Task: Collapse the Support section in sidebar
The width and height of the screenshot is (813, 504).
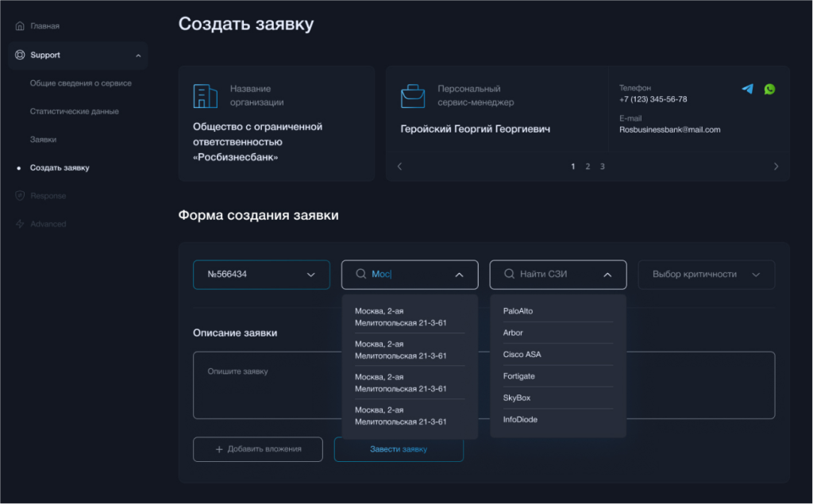Action: (x=137, y=55)
